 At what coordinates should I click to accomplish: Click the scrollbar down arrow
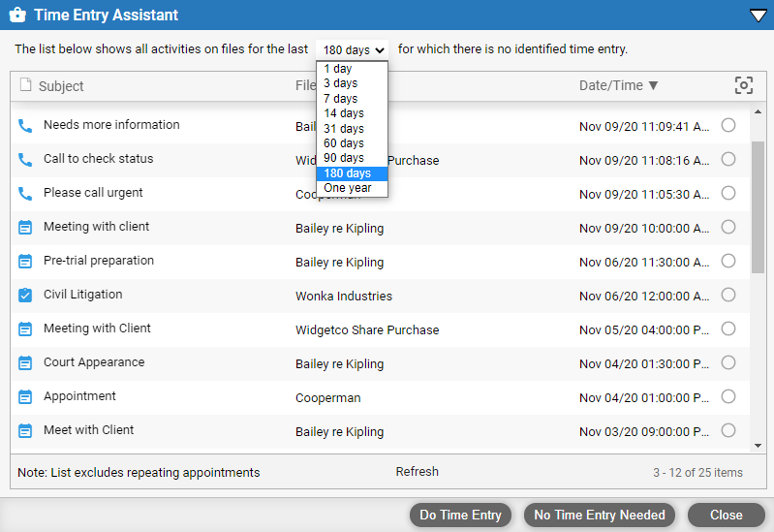coord(759,446)
